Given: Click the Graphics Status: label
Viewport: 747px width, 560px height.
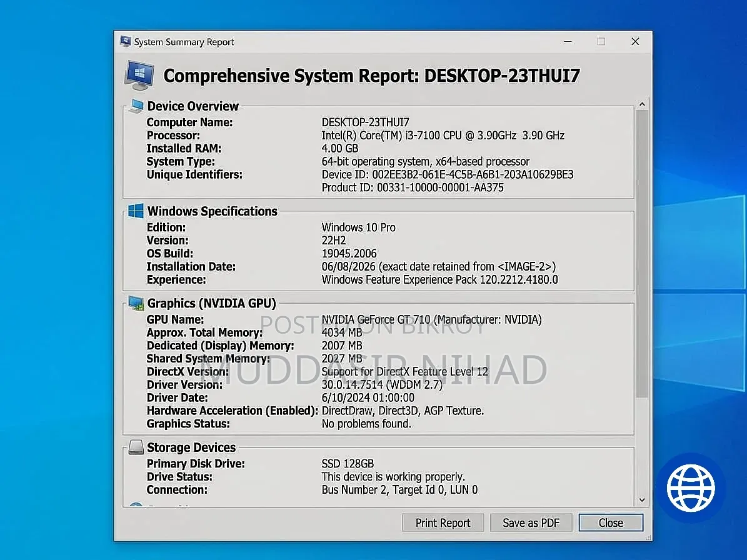Looking at the screenshot, I should click(188, 424).
